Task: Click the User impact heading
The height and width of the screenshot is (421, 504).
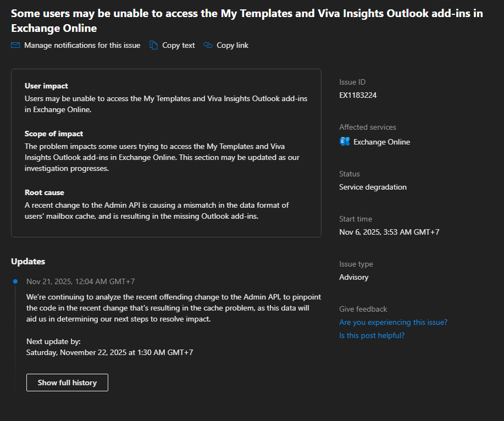Action: click(x=46, y=86)
